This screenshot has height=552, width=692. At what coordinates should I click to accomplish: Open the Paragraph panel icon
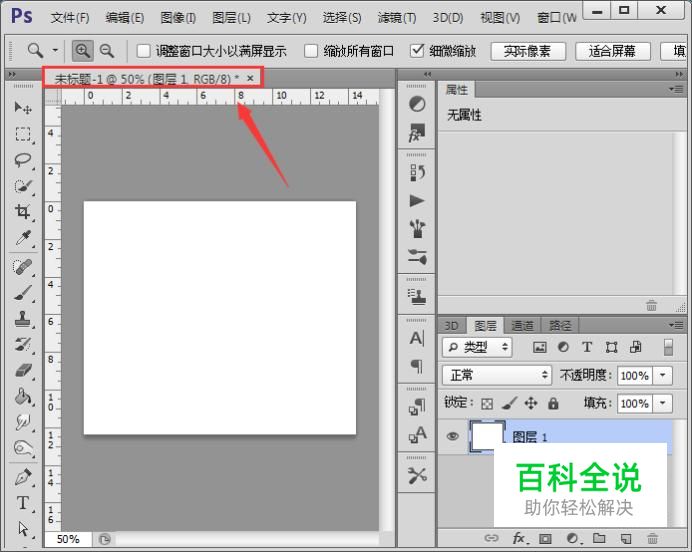[x=417, y=366]
